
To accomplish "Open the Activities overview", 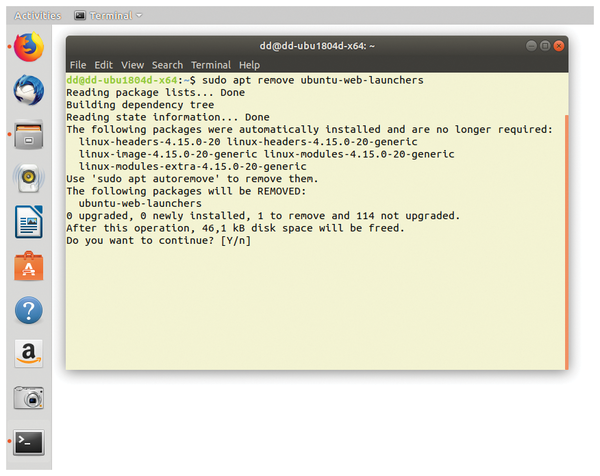I will pyautogui.click(x=37, y=16).
